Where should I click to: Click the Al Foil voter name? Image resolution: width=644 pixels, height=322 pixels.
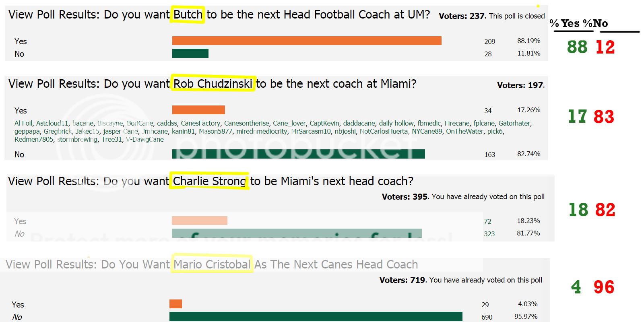point(23,123)
